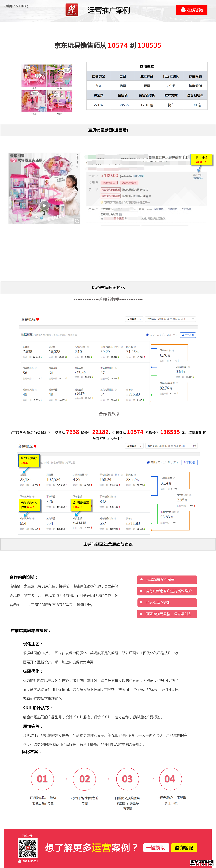Open the top-right 户外 product thumbnail
Viewport: 216px width, 868px height.
[60, 76]
